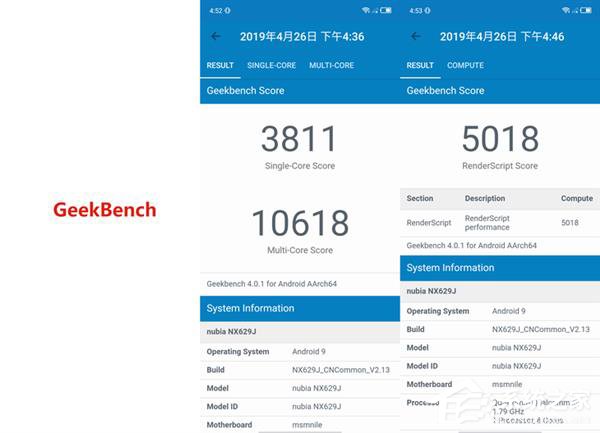This screenshot has width=600, height=433.
Task: Click RenderScript section cell in table
Action: pos(429,223)
